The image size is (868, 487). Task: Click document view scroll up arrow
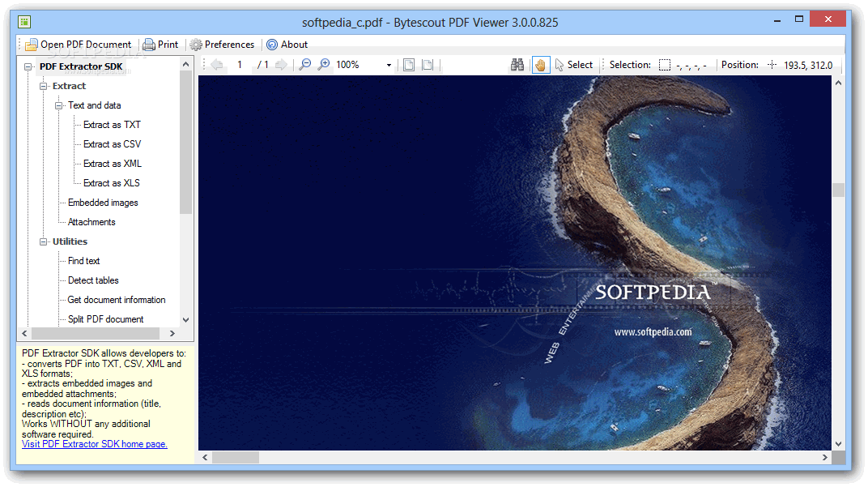coord(838,83)
